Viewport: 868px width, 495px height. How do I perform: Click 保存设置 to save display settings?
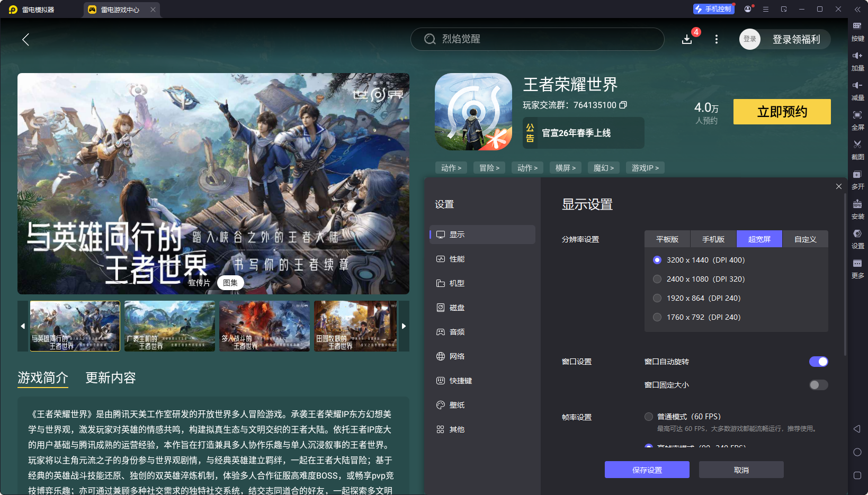[647, 470]
